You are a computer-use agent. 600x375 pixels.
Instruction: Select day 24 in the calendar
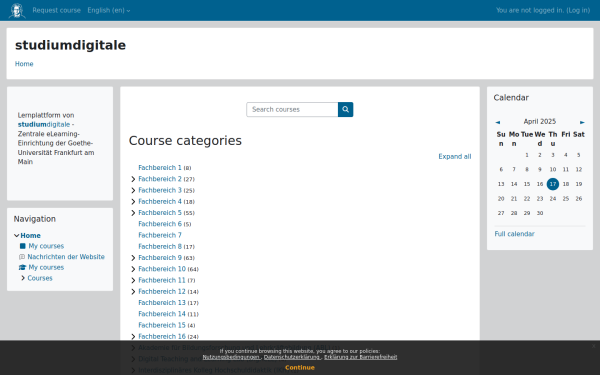553,199
